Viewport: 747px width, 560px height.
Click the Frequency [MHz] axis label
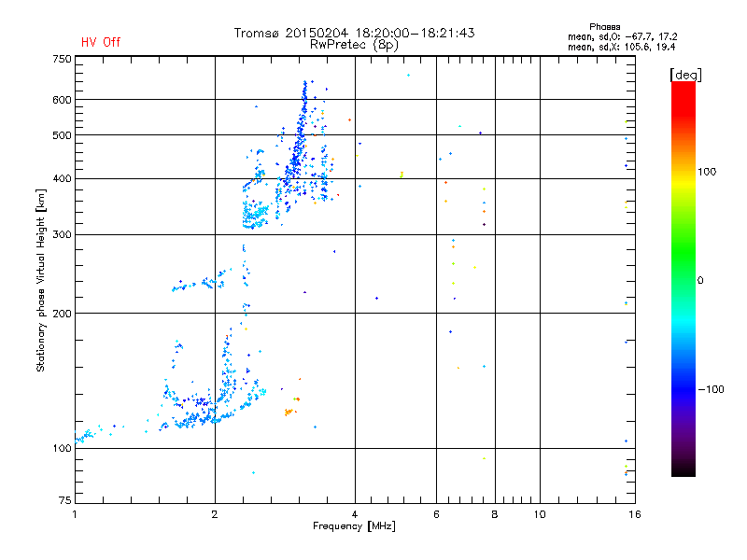click(x=354, y=526)
